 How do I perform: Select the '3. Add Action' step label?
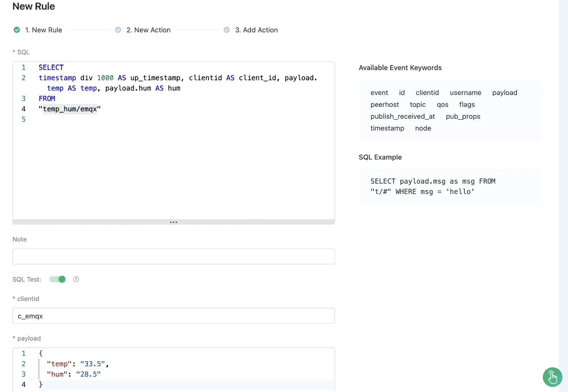(256, 30)
